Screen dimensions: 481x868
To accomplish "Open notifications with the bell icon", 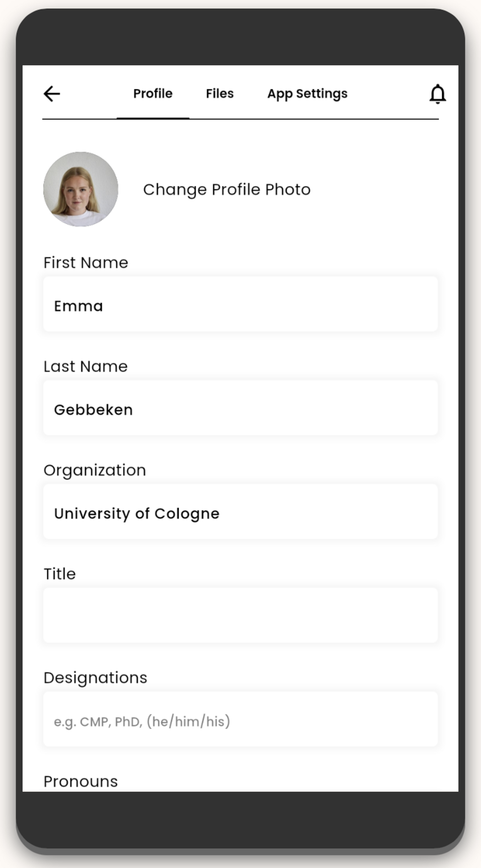I will pos(438,94).
